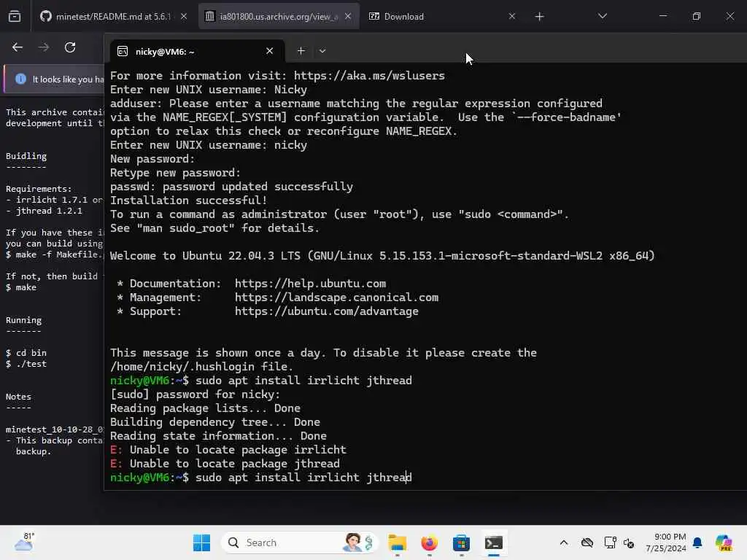Open the https://ubuntu.com/advantage link
Viewport: 747px width, 560px height.
(326, 311)
